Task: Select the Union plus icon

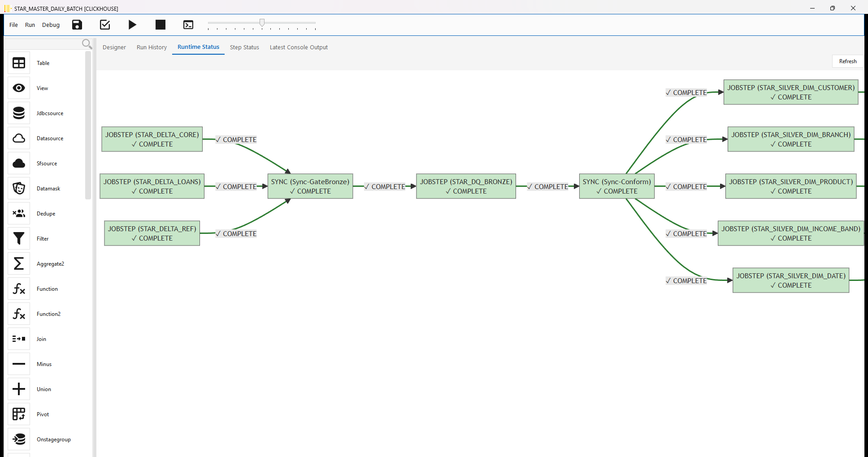Action: 19,389
